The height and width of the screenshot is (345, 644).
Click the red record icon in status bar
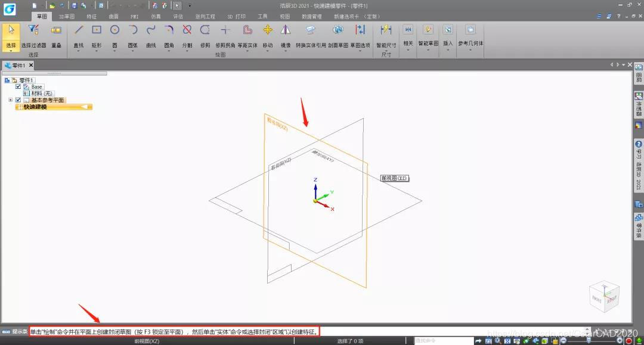(628, 341)
